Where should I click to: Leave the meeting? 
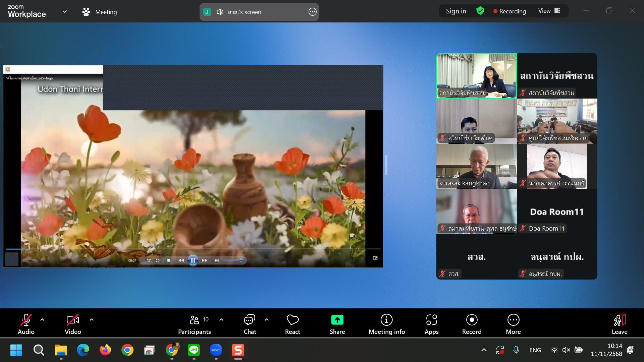(x=619, y=324)
